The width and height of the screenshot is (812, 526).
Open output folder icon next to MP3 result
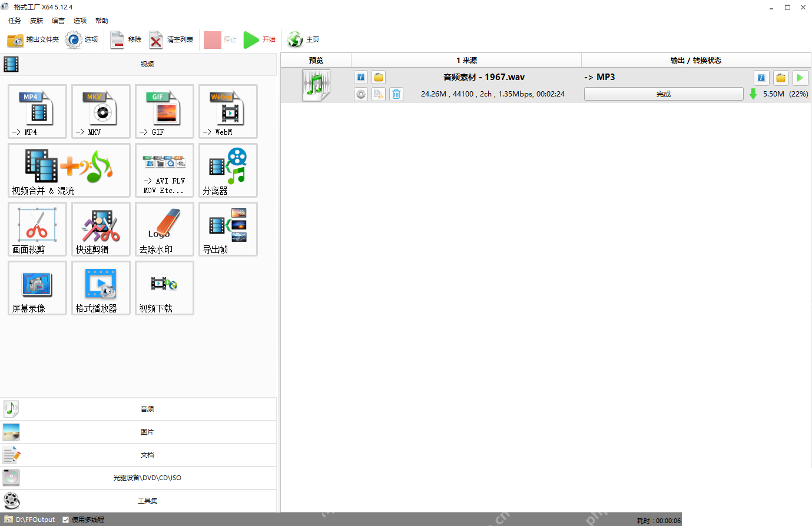point(781,78)
